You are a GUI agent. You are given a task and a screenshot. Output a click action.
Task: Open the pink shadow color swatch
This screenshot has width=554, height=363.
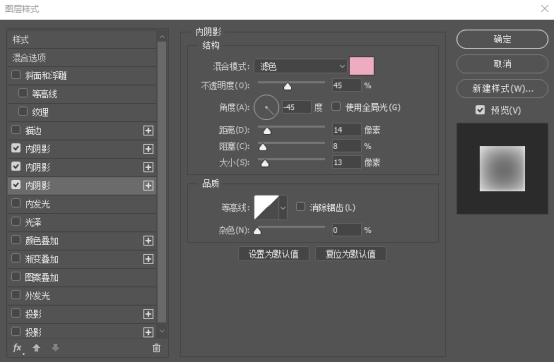click(x=362, y=66)
